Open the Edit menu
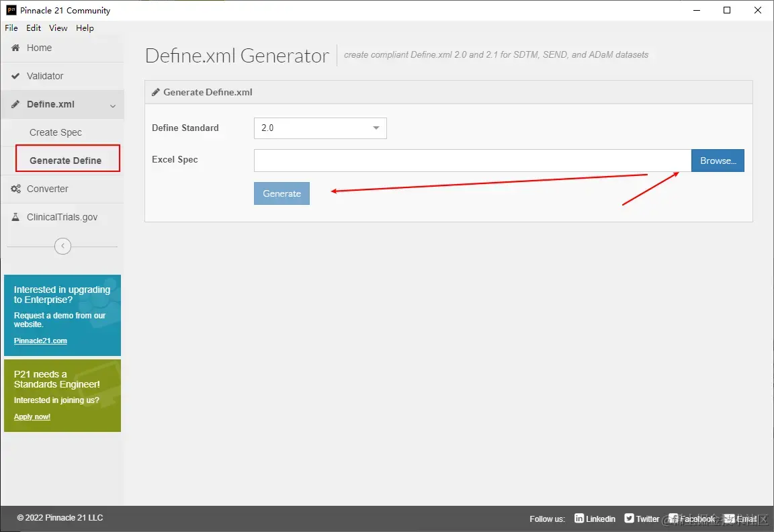Screen dimensions: 774x532 pyautogui.click(x=34, y=28)
